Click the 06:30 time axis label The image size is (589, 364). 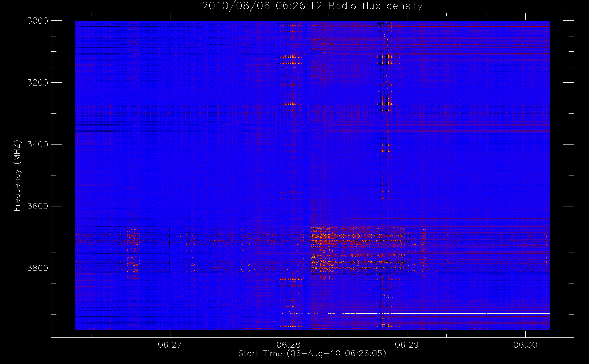[x=525, y=345]
